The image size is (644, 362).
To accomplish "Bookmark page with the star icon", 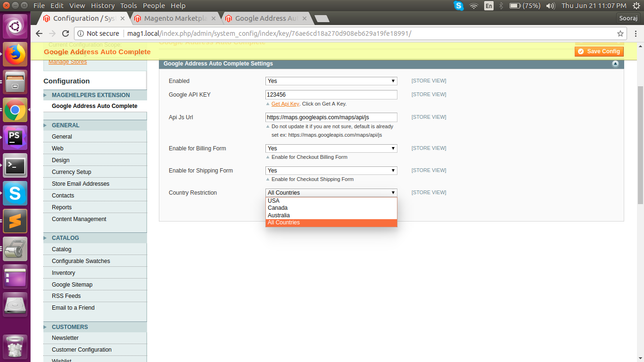I will (x=620, y=33).
